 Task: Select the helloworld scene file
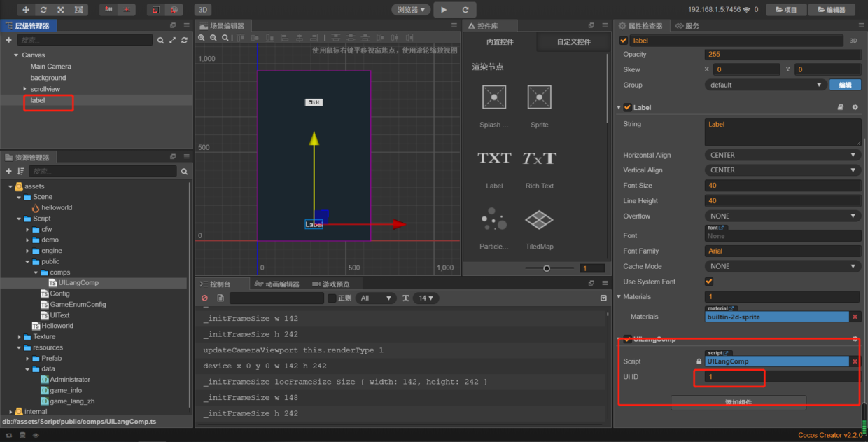[57, 208]
